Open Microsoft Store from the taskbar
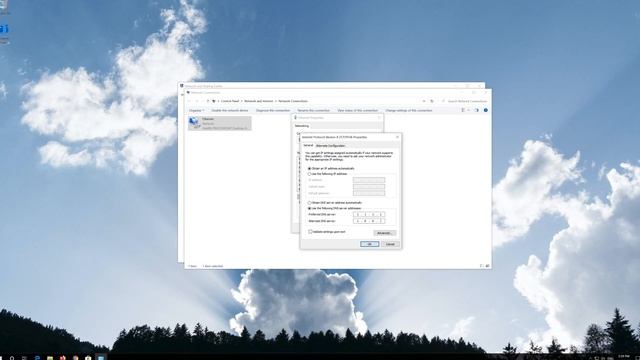The height and width of the screenshot is (360, 640). pos(88,358)
